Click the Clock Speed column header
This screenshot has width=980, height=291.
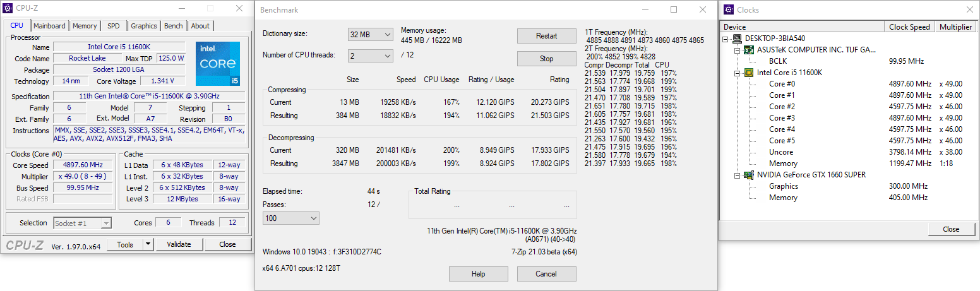[x=909, y=27]
